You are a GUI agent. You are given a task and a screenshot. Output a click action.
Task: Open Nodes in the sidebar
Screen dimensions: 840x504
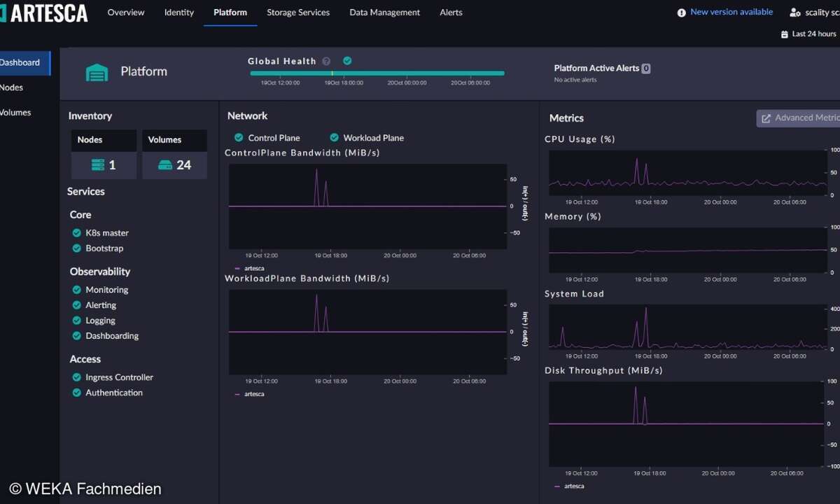[12, 87]
